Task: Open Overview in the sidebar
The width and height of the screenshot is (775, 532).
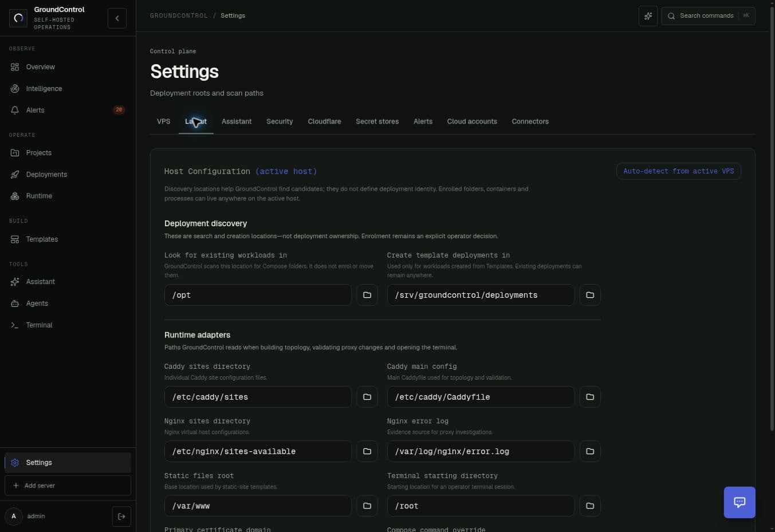Action: coord(68,67)
